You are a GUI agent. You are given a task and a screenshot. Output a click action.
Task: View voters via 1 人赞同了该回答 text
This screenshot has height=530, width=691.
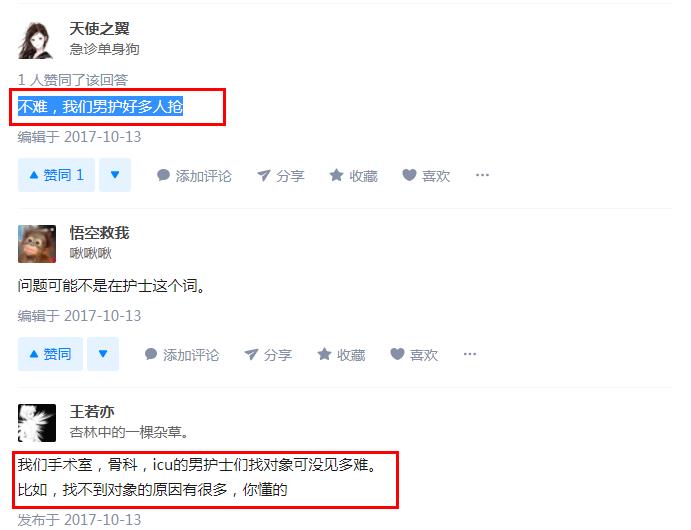coord(73,80)
